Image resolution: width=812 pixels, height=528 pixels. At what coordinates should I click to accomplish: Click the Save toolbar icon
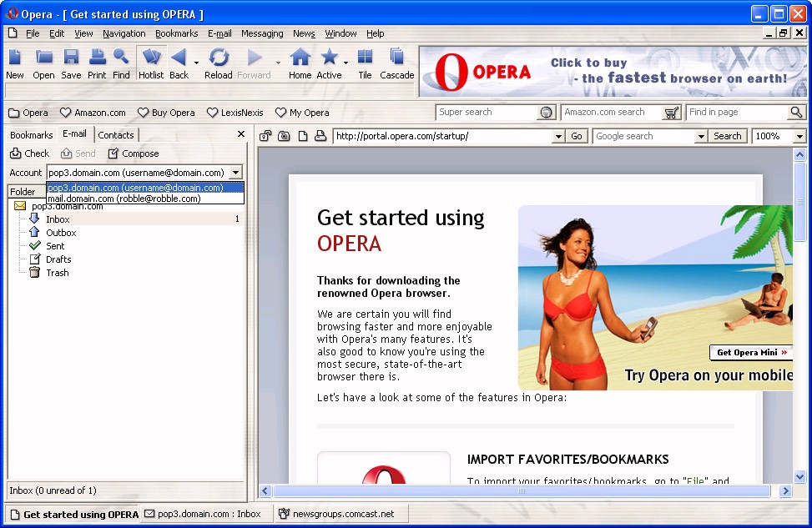[x=71, y=58]
